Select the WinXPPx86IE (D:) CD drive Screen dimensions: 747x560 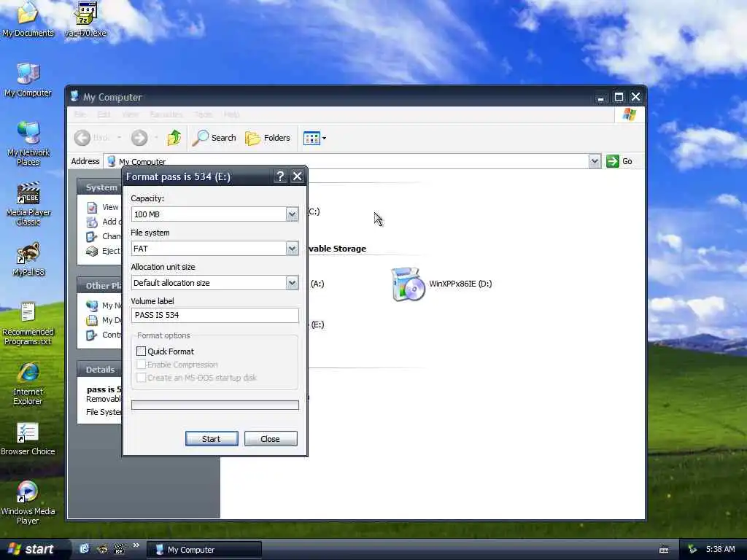click(441, 284)
